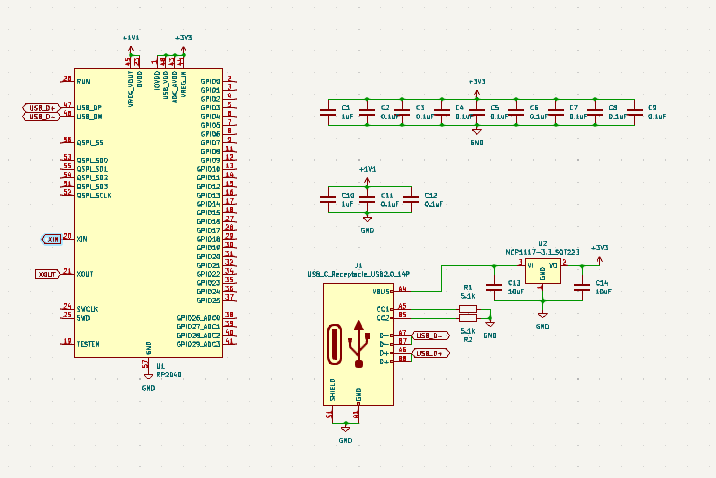This screenshot has height=478, width=716.
Task: Click capacitor C13 at regulator input
Action: 492,288
